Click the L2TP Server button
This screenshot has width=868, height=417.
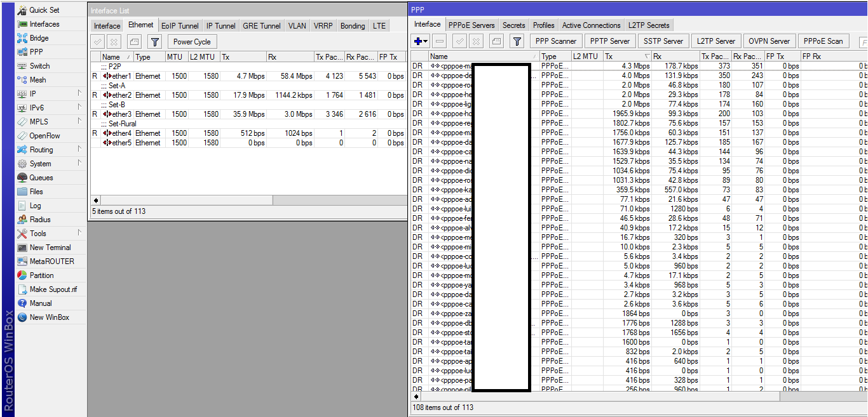point(716,41)
